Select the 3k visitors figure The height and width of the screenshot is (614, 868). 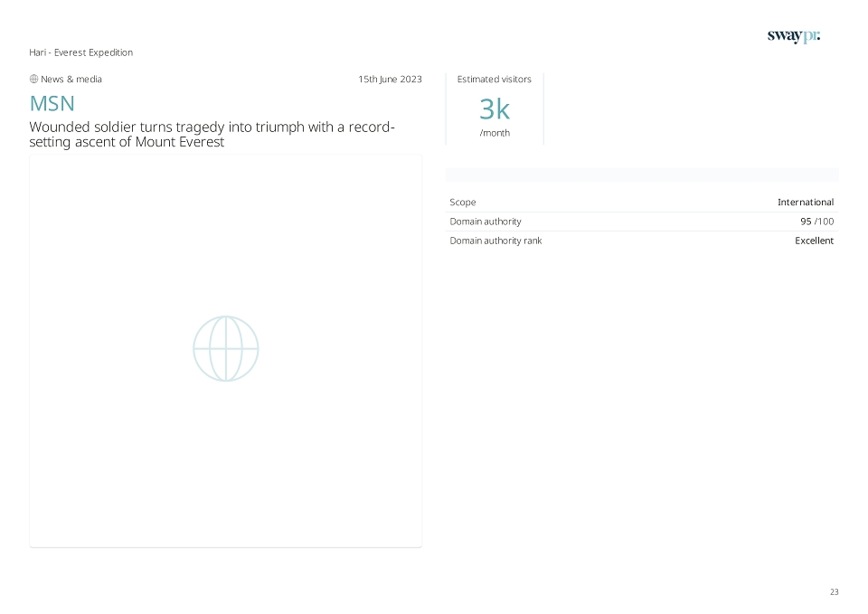click(x=495, y=109)
